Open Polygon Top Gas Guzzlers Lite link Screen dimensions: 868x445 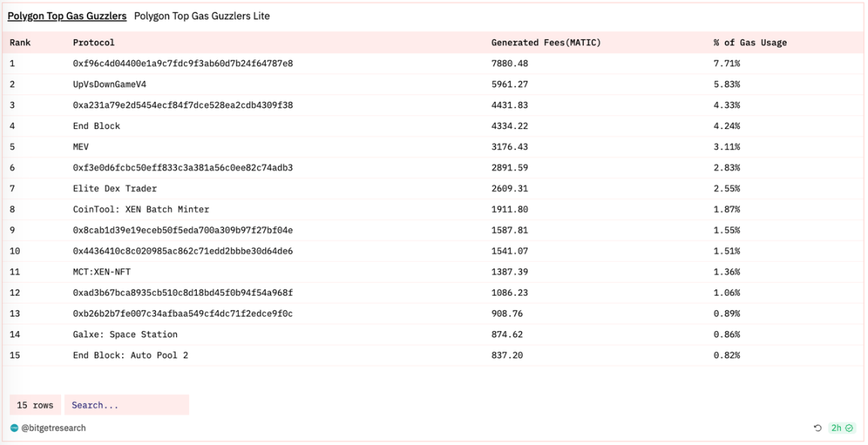coord(202,16)
